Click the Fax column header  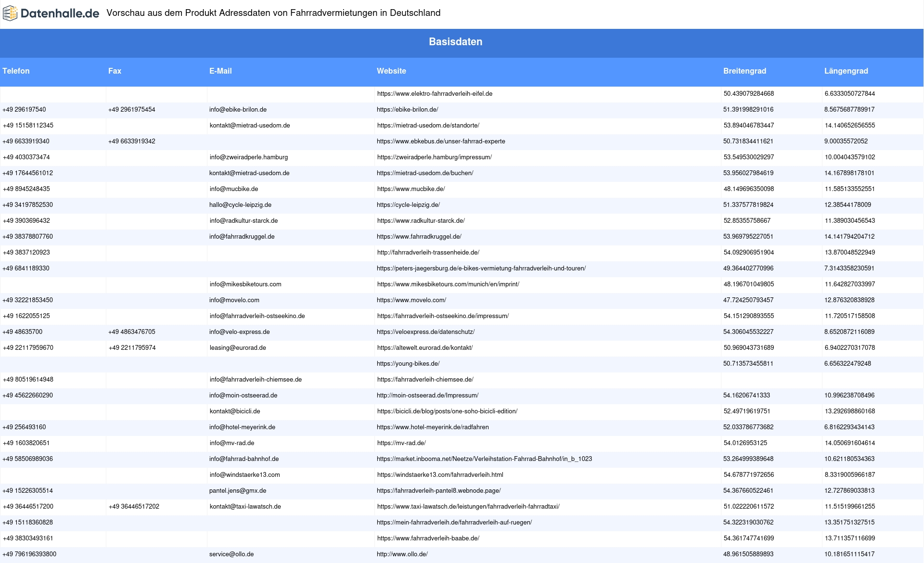pos(115,71)
